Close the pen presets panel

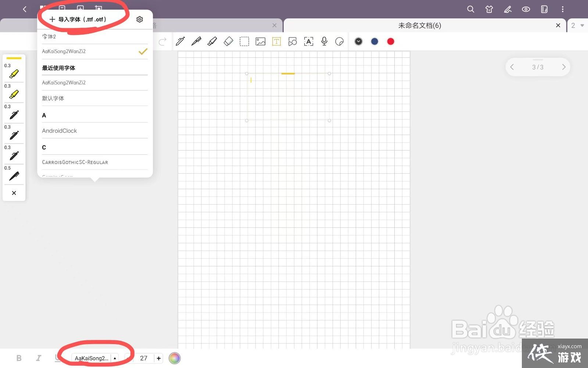(14, 193)
